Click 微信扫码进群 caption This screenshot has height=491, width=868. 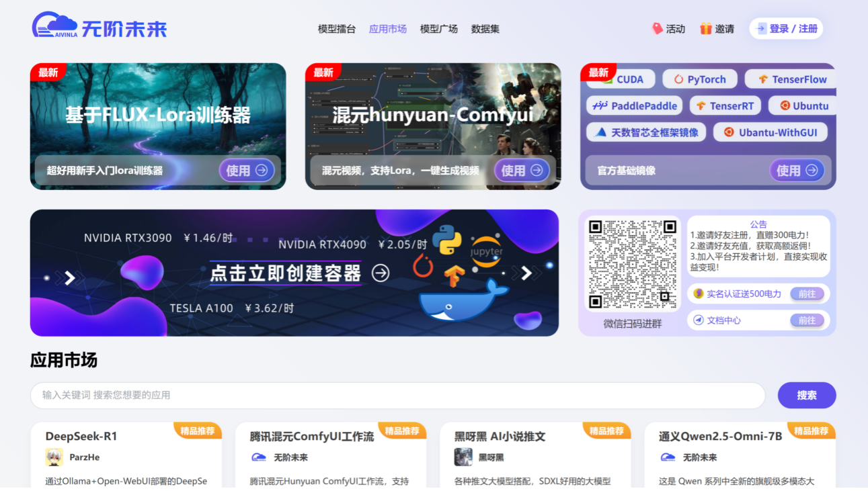click(x=633, y=323)
